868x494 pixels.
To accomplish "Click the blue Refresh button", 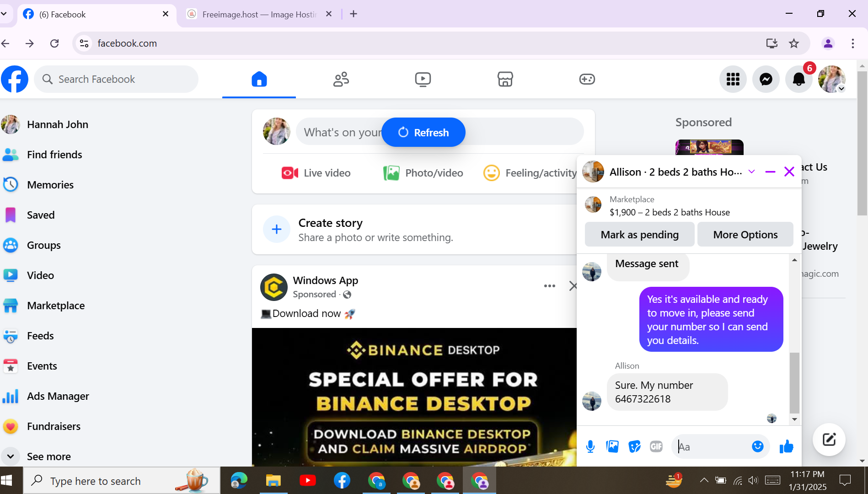I will 423,132.
